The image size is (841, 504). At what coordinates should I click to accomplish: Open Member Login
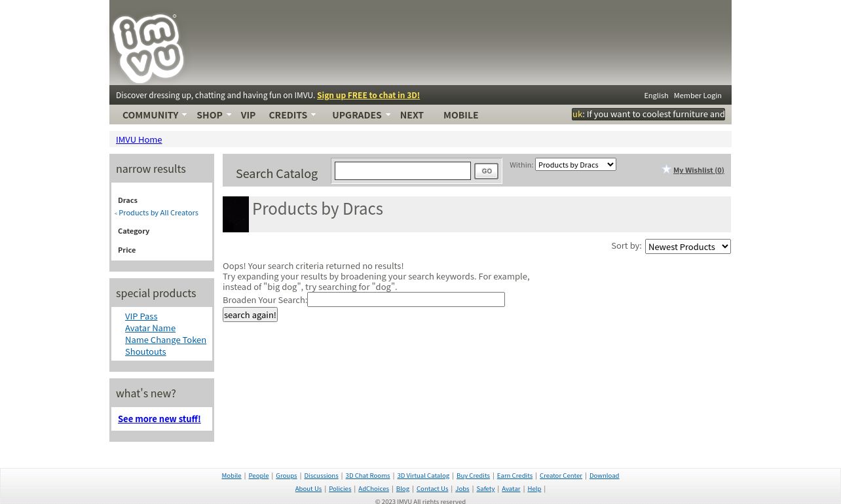(x=697, y=95)
